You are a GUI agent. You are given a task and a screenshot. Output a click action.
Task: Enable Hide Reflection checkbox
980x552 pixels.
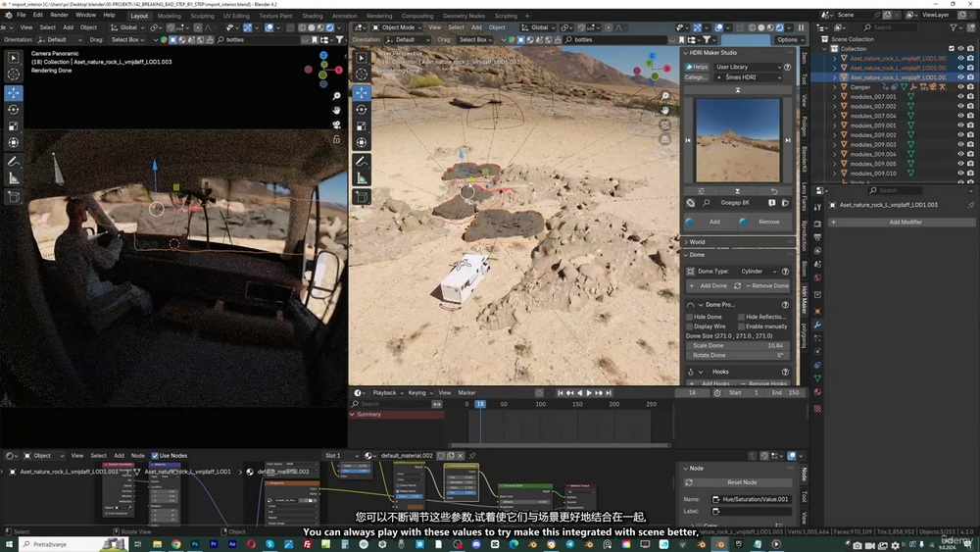[741, 317]
